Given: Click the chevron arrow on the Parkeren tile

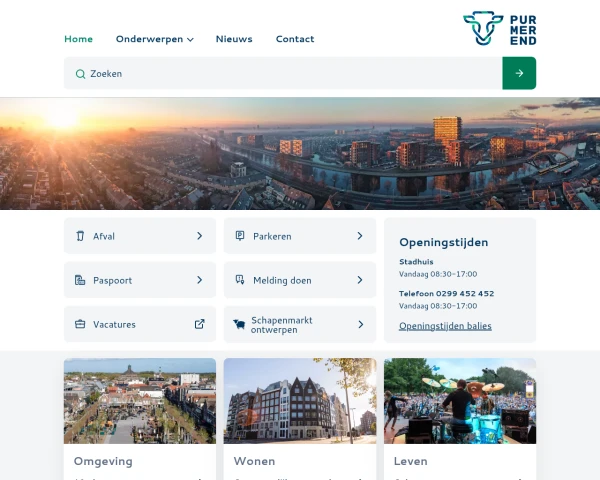Looking at the screenshot, I should coord(359,236).
